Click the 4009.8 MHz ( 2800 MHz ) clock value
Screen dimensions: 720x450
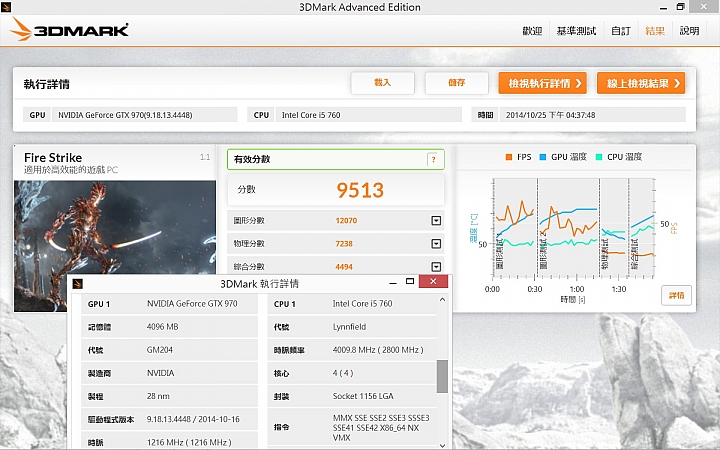pos(378,350)
